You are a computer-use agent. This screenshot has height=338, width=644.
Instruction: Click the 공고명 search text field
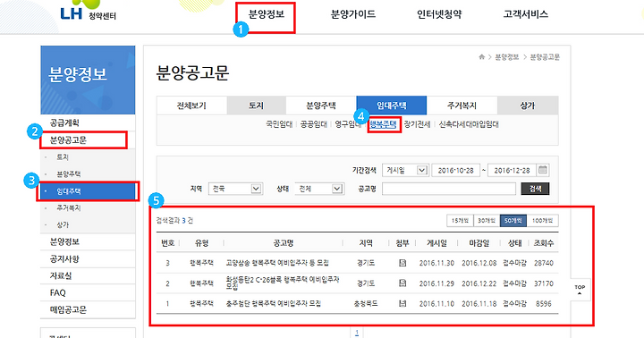pyautogui.click(x=449, y=189)
